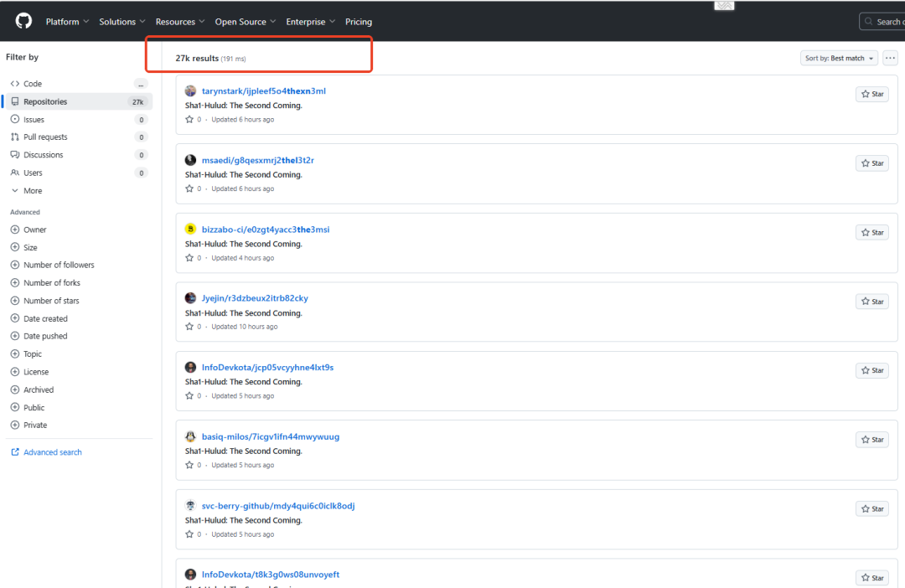Click the Number of stars plus icon
This screenshot has width=905, height=588.
click(15, 301)
